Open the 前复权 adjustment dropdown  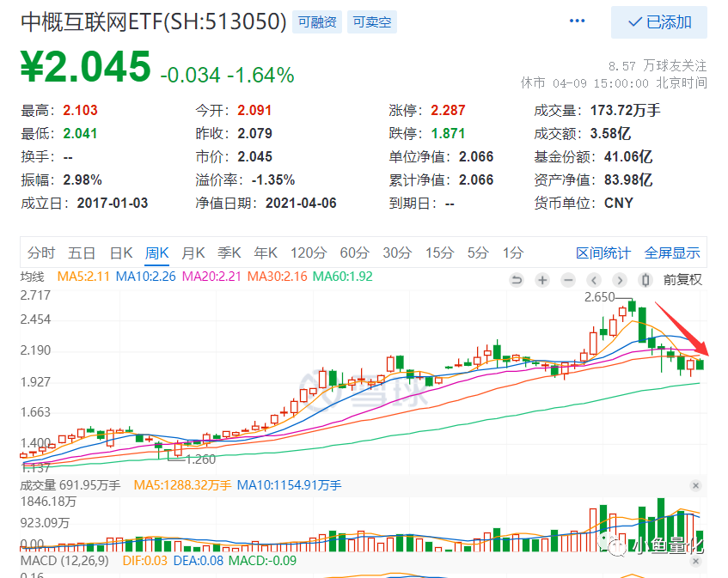tap(682, 280)
